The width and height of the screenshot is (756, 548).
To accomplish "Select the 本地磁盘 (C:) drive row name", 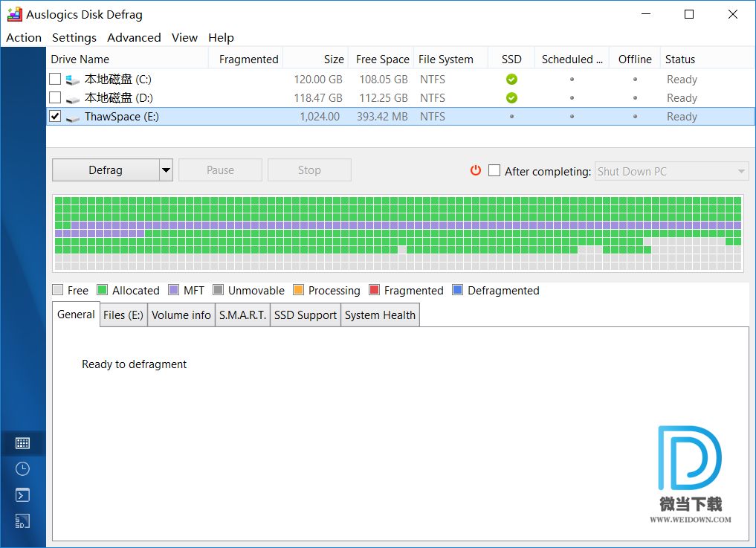I will (118, 79).
